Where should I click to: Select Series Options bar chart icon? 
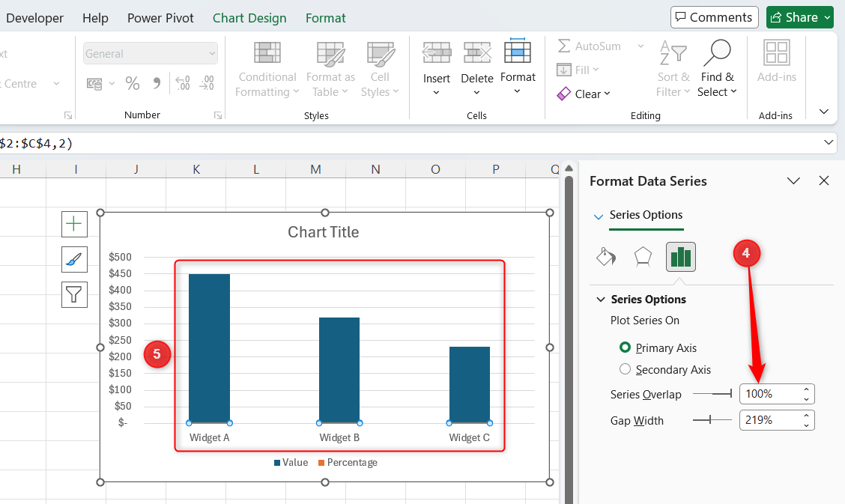click(681, 257)
